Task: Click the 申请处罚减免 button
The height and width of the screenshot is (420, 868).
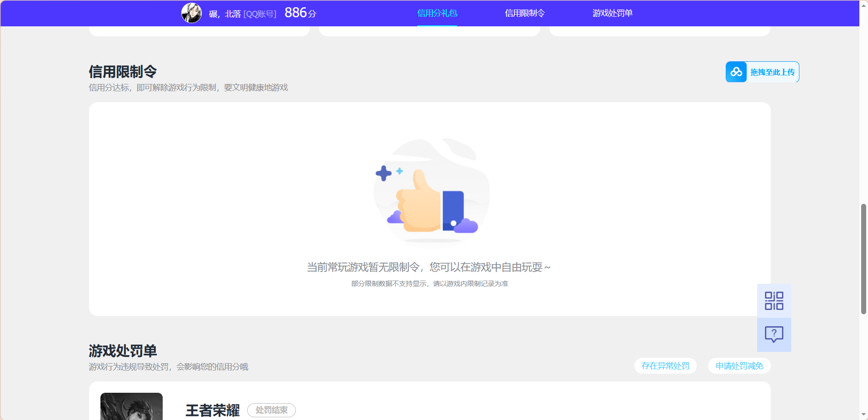Action: point(738,366)
